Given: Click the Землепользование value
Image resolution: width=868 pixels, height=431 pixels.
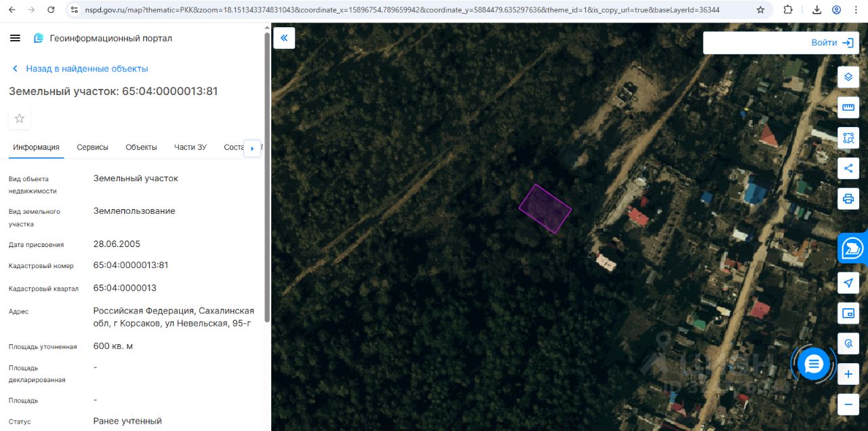Looking at the screenshot, I should click(134, 211).
